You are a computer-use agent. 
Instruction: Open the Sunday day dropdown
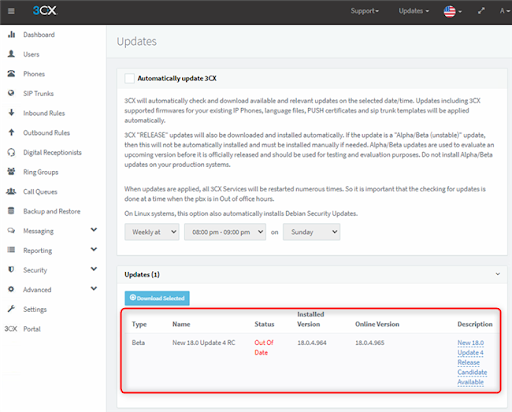point(312,232)
